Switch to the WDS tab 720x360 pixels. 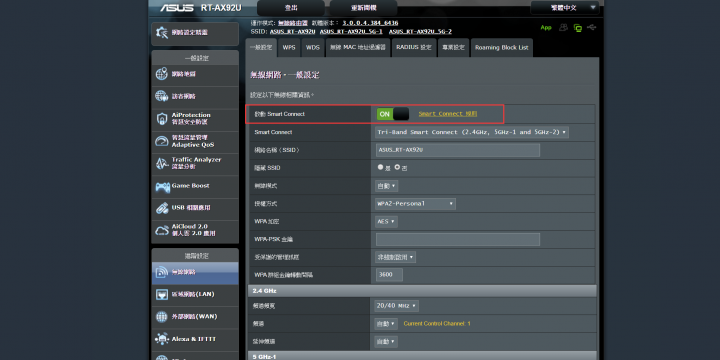pos(313,48)
